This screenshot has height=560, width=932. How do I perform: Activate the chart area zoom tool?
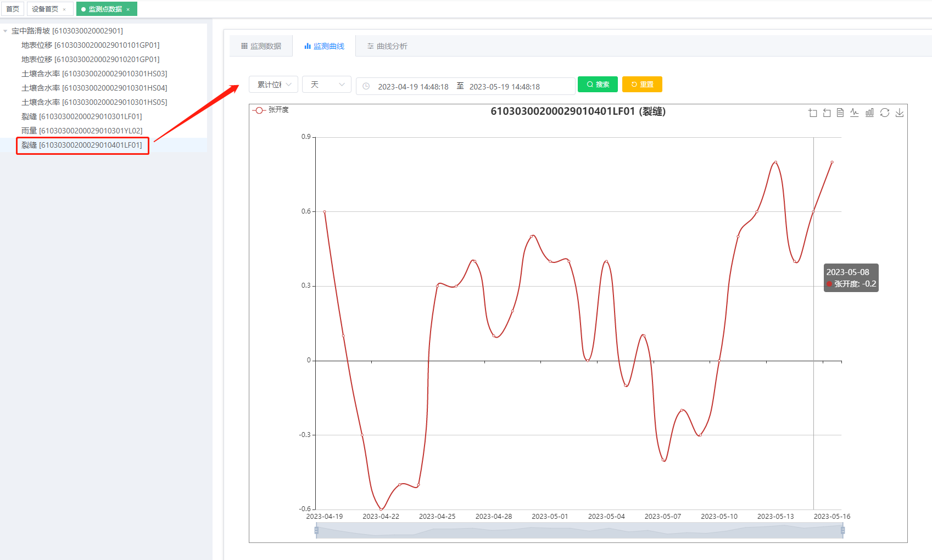[x=813, y=113]
